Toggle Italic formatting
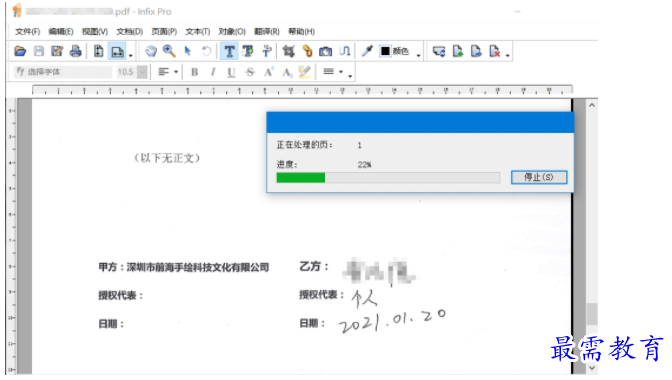Viewport: 672px width, 380px height. tap(213, 72)
